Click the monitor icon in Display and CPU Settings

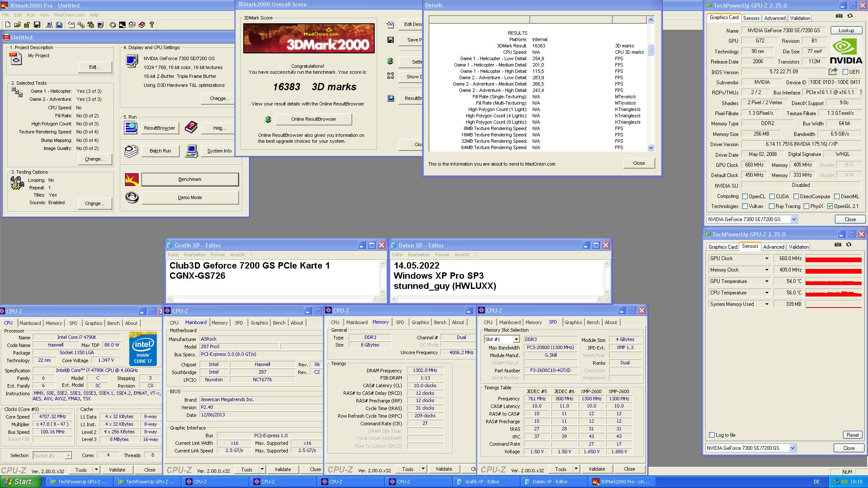132,61
